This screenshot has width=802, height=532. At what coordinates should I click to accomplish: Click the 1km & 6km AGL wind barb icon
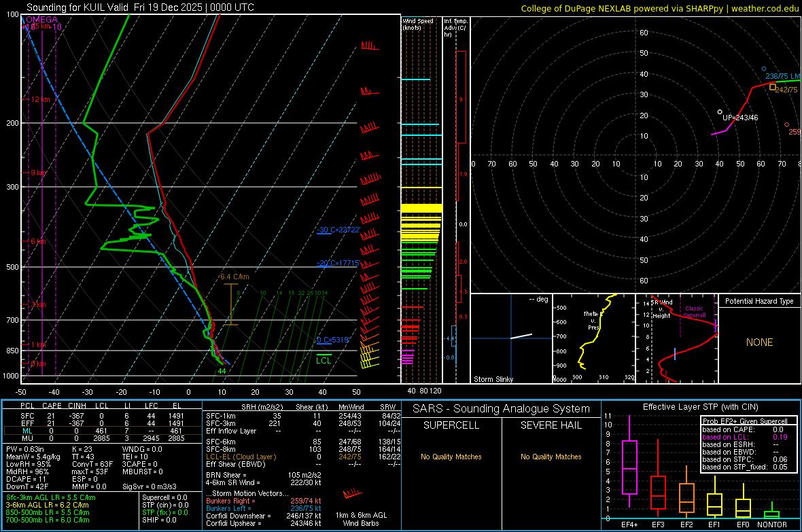(x=353, y=494)
